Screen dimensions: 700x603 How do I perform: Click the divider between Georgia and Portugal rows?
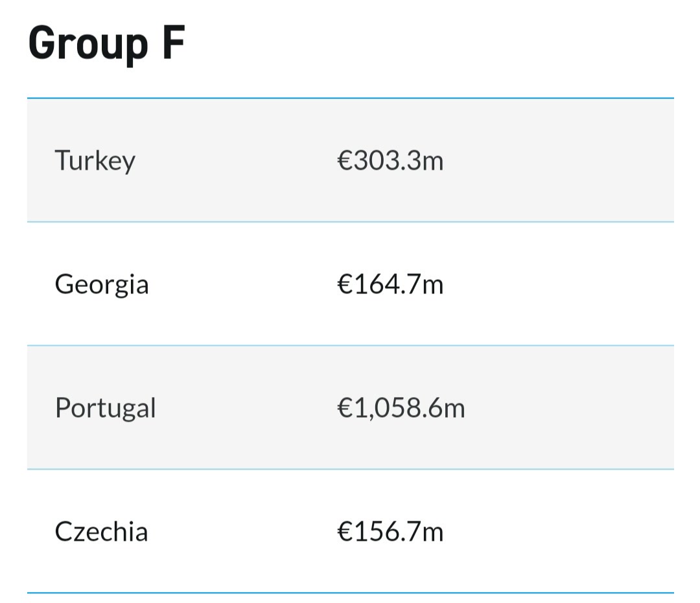point(351,345)
